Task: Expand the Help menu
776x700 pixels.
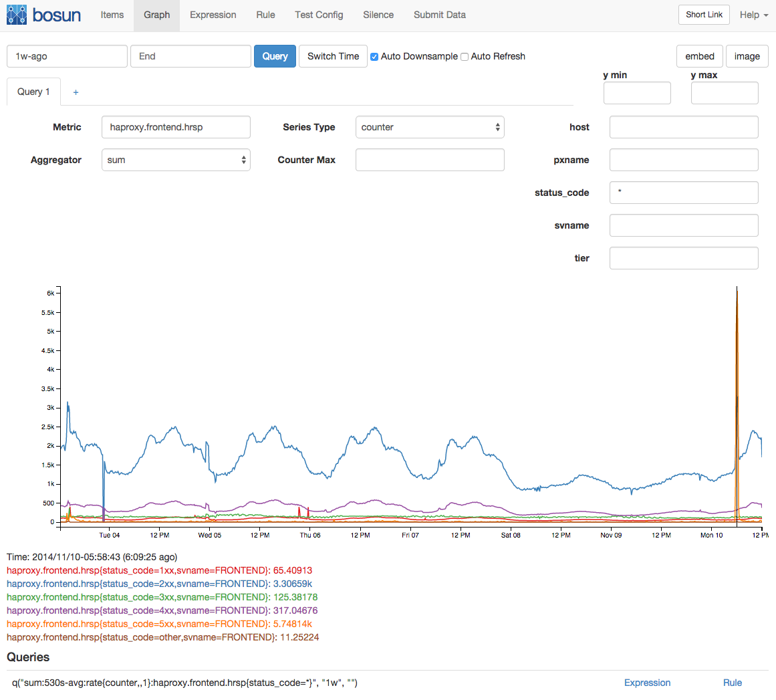Action: pyautogui.click(x=753, y=15)
